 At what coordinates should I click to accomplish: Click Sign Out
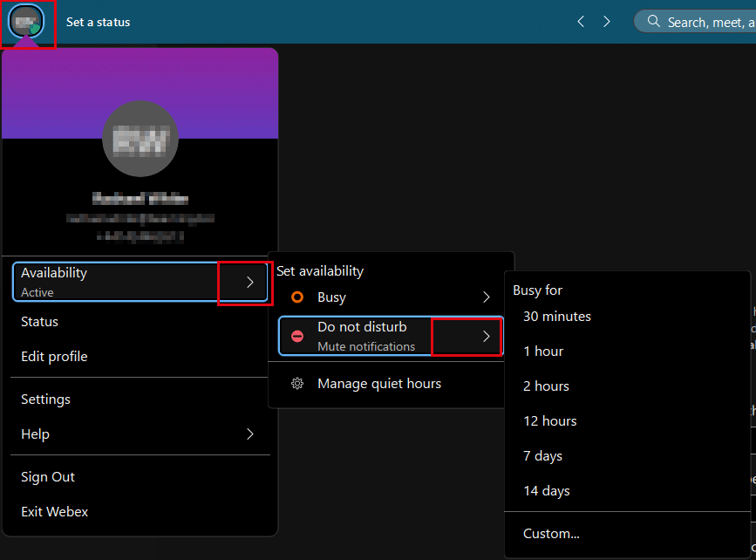pos(48,477)
